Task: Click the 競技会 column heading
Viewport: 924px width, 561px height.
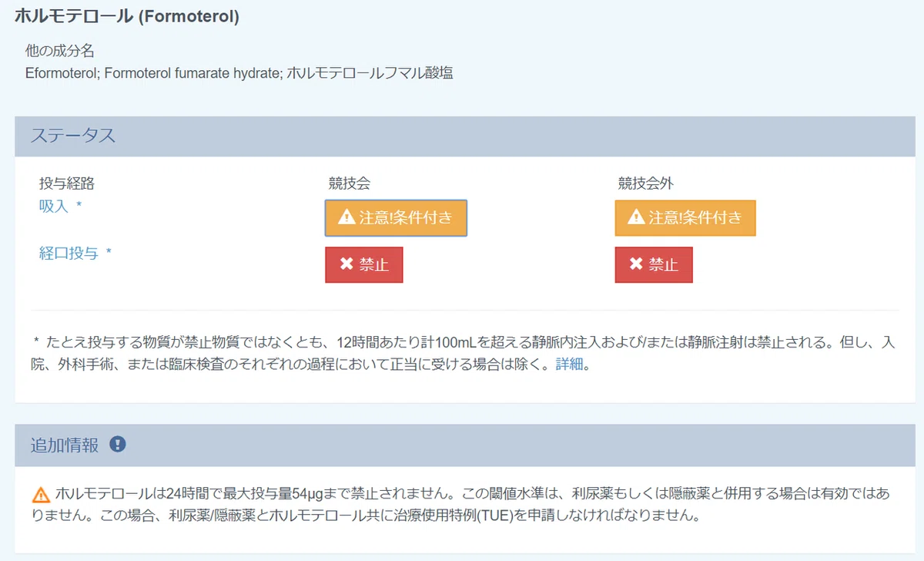Action: pyautogui.click(x=350, y=183)
